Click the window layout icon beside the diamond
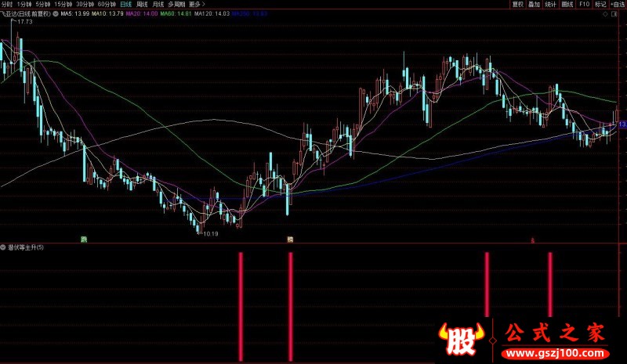 614,14
